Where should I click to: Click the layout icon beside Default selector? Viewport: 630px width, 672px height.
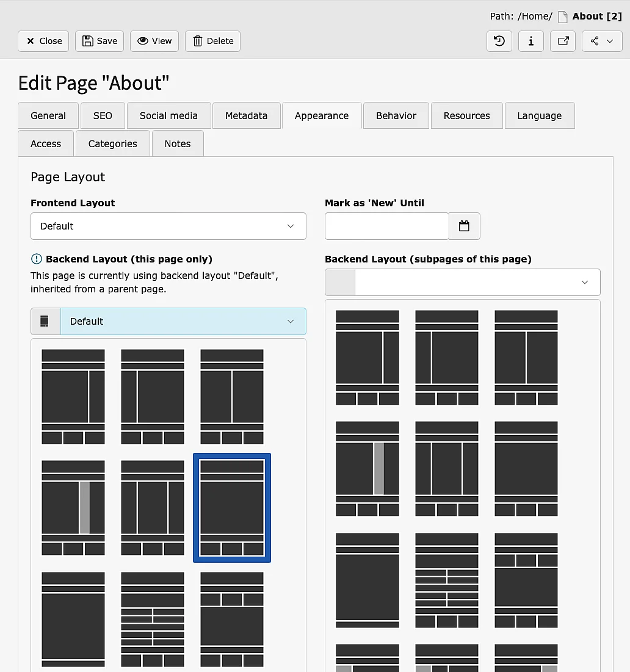click(x=45, y=321)
